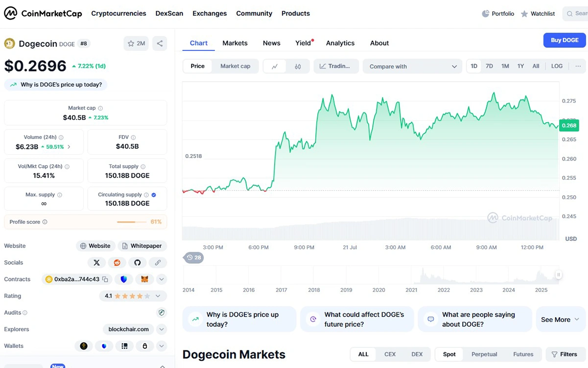Select the 7D time range
Screen dimensions: 588x368
coord(489,67)
